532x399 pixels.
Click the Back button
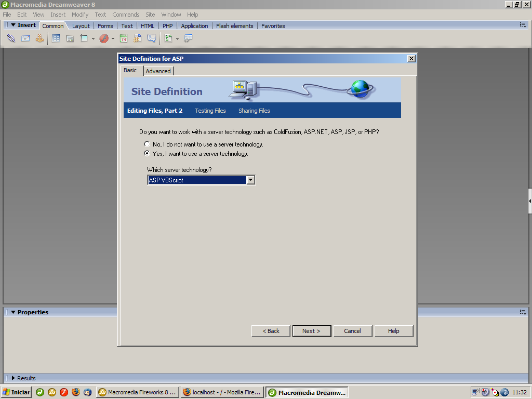[x=271, y=331]
